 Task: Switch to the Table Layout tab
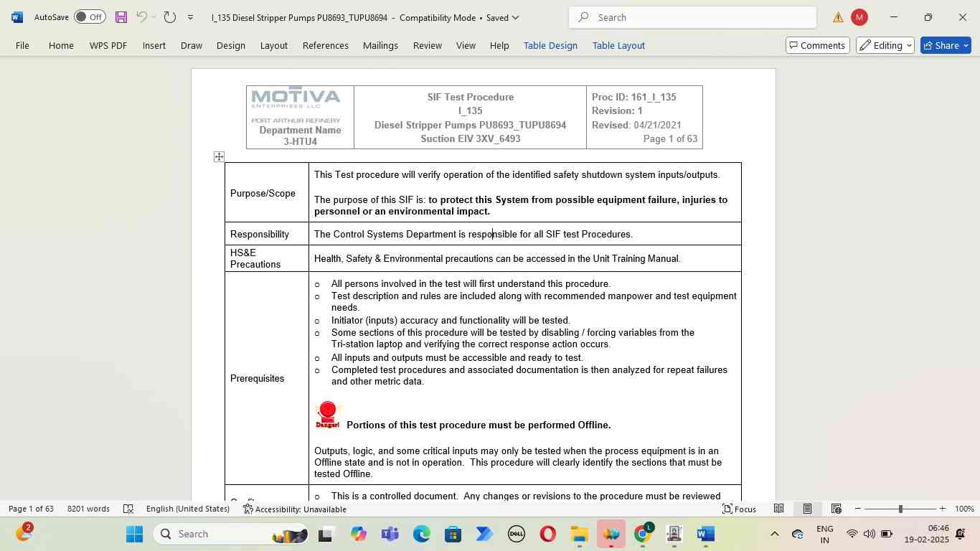618,45
